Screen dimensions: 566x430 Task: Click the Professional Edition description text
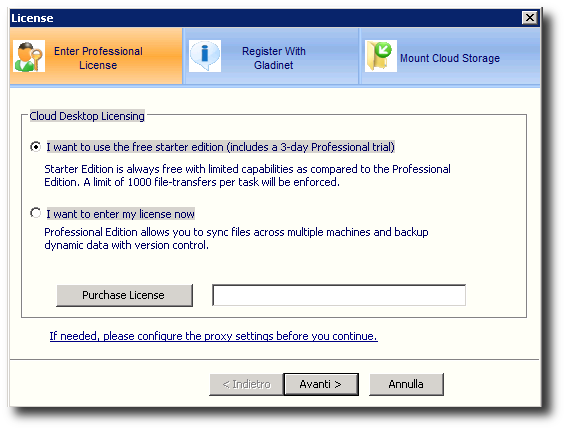236,238
